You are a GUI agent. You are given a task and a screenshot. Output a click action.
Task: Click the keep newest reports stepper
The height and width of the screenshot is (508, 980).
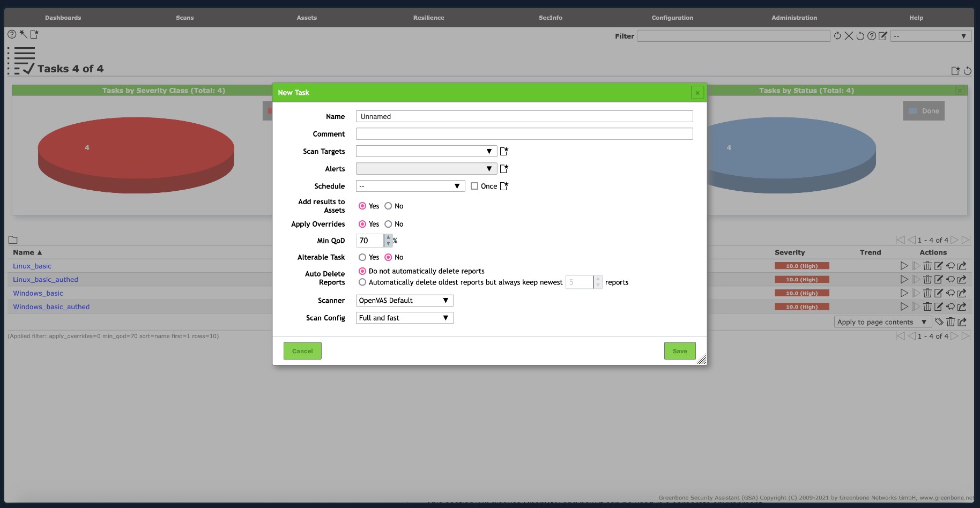coord(598,282)
